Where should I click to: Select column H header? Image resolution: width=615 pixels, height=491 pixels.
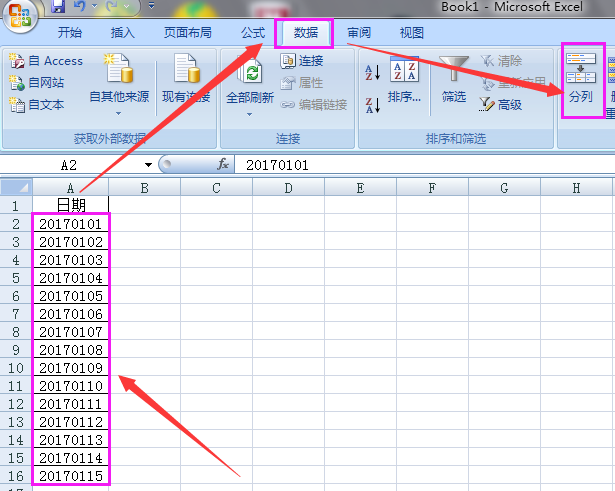pos(577,188)
